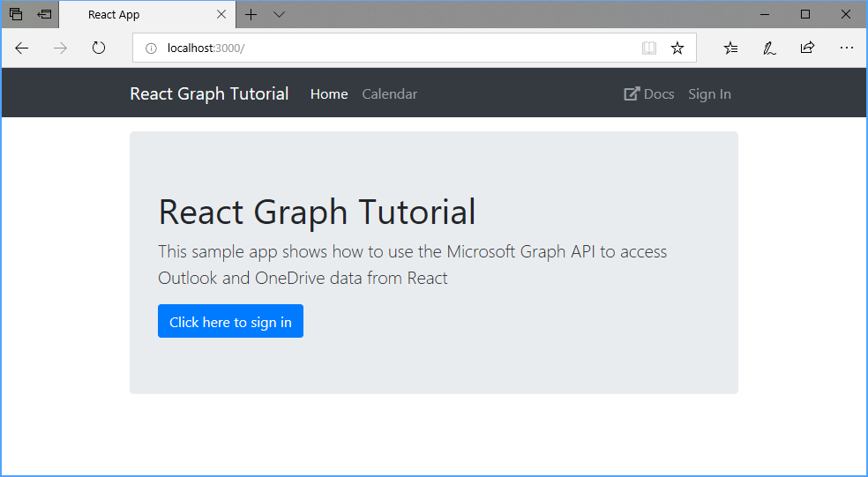Image resolution: width=868 pixels, height=477 pixels.
Task: Show tabs you've set aside icon
Action: [16, 14]
